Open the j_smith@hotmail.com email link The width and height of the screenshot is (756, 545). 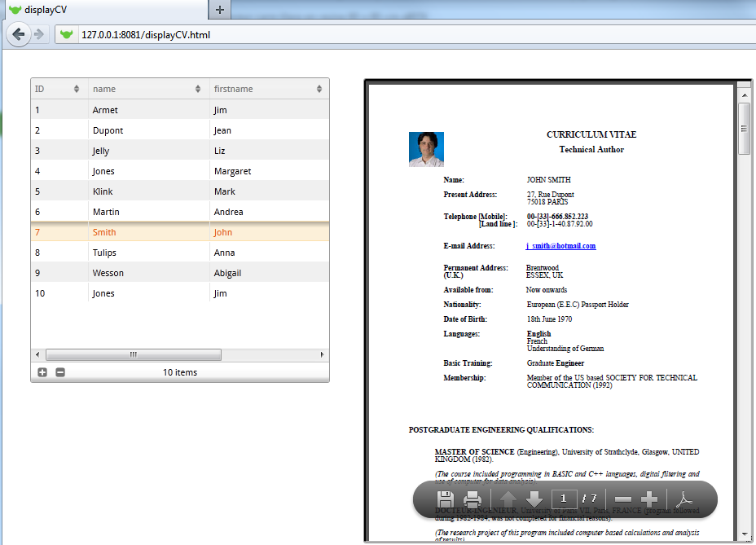click(561, 246)
